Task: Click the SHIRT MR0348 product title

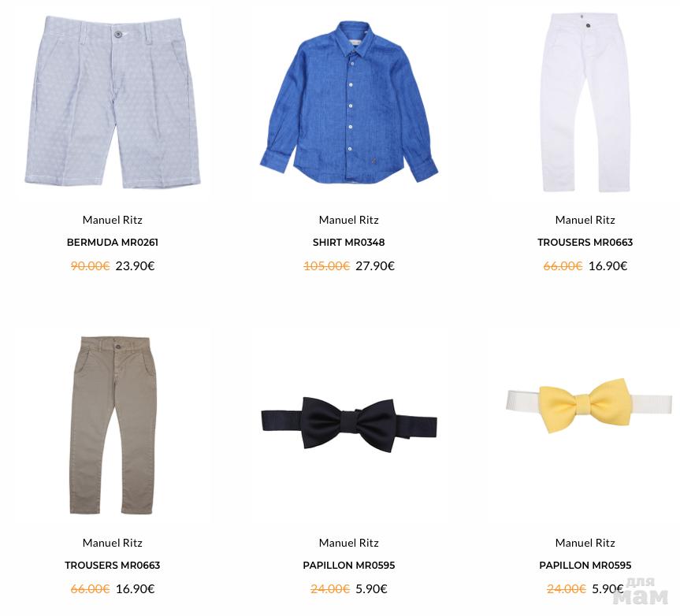Action: click(349, 243)
